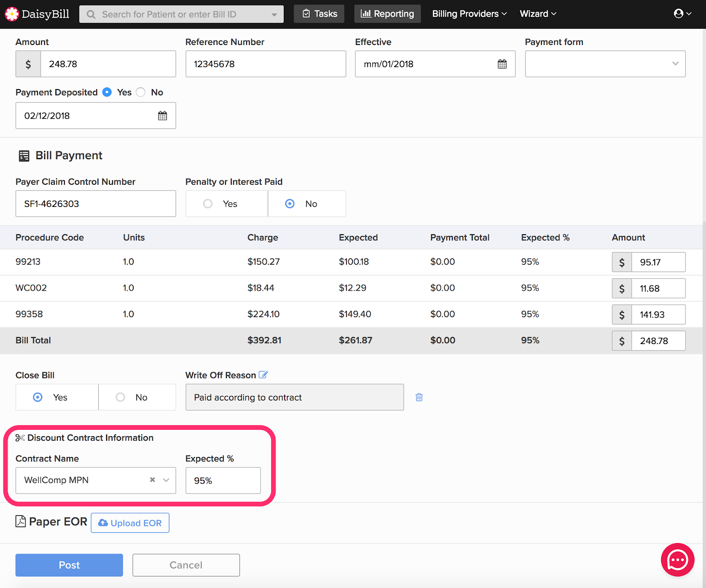Screen dimensions: 706x588
Task: Edit the Bill Total amount field
Action: 658,341
